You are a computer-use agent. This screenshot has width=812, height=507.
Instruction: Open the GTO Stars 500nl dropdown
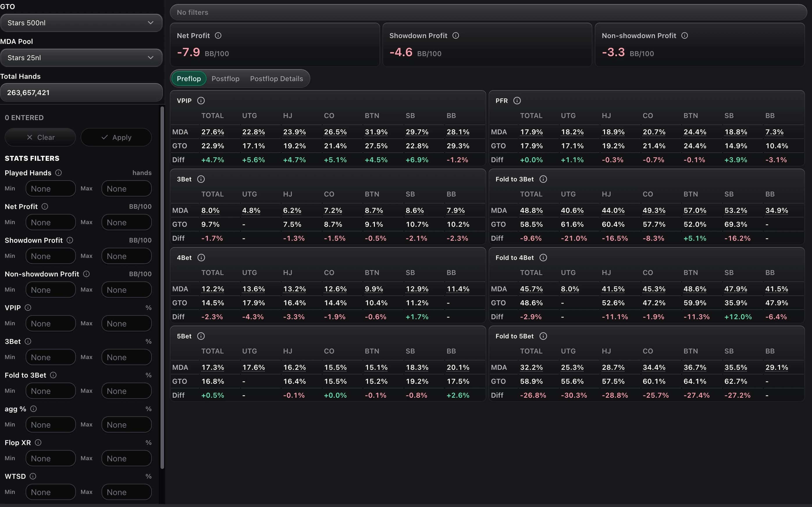81,23
